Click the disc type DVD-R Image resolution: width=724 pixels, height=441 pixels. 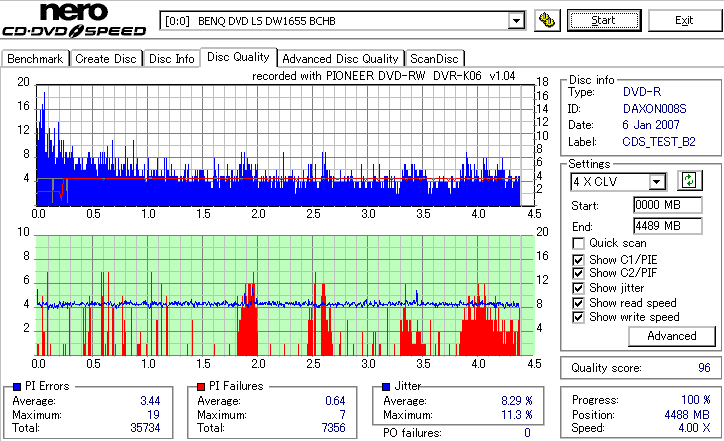click(x=642, y=91)
